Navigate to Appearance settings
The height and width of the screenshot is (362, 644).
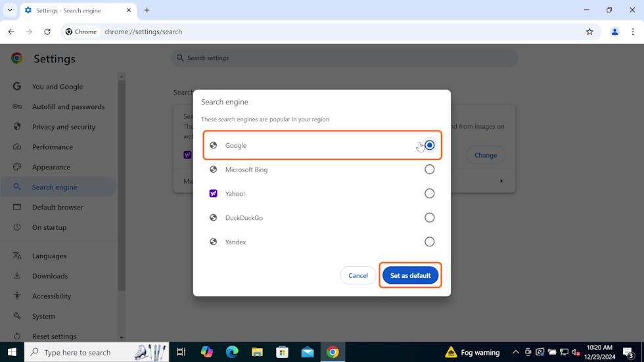(x=51, y=167)
